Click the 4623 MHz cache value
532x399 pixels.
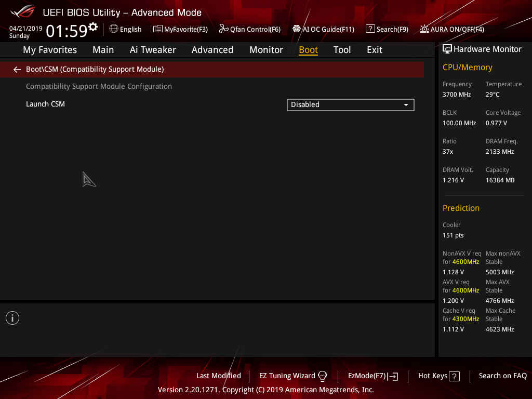coord(499,329)
